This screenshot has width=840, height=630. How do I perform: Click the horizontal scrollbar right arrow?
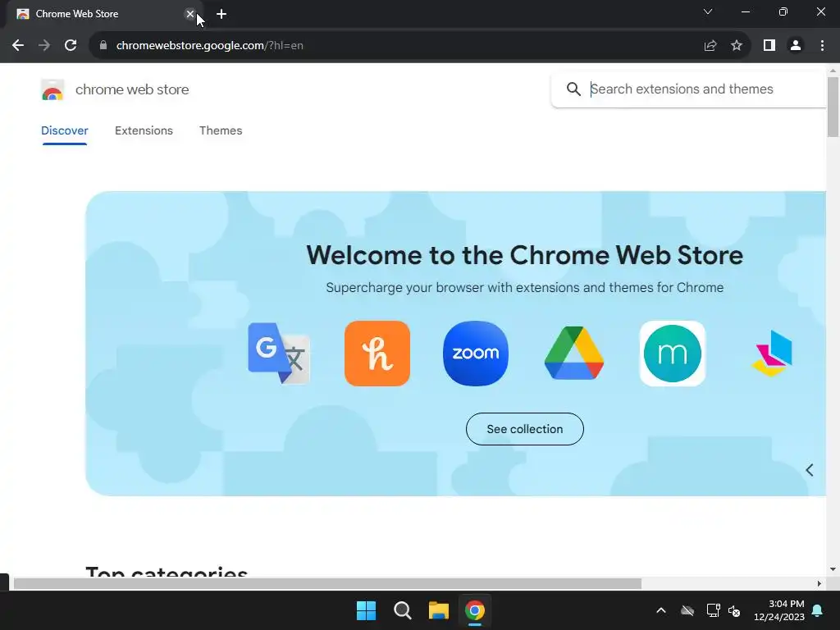point(819,583)
